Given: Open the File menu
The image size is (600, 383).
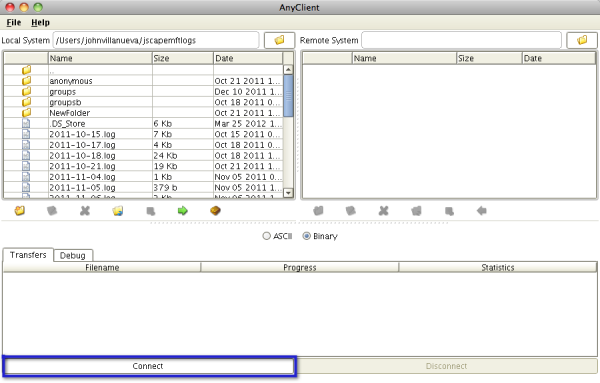Looking at the screenshot, I should (x=14, y=23).
